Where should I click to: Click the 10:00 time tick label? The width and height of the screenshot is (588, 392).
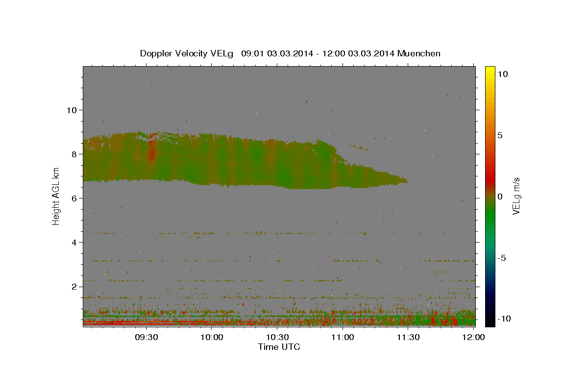coord(212,337)
